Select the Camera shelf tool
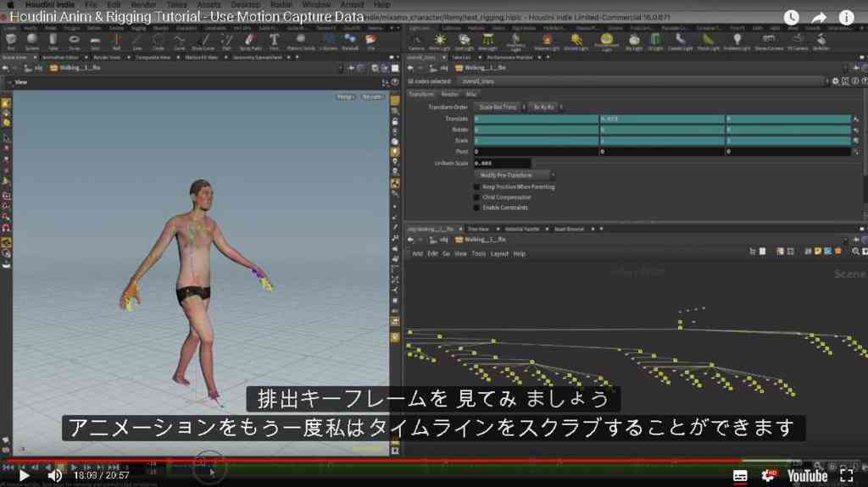 click(x=416, y=41)
